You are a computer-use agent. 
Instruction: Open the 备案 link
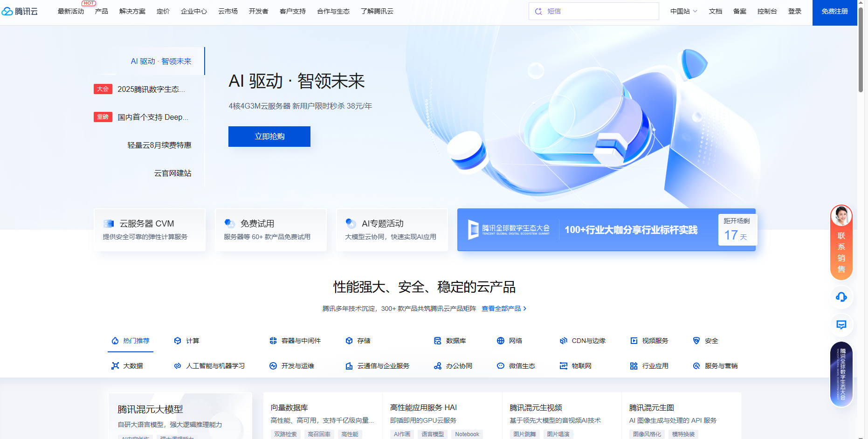740,11
